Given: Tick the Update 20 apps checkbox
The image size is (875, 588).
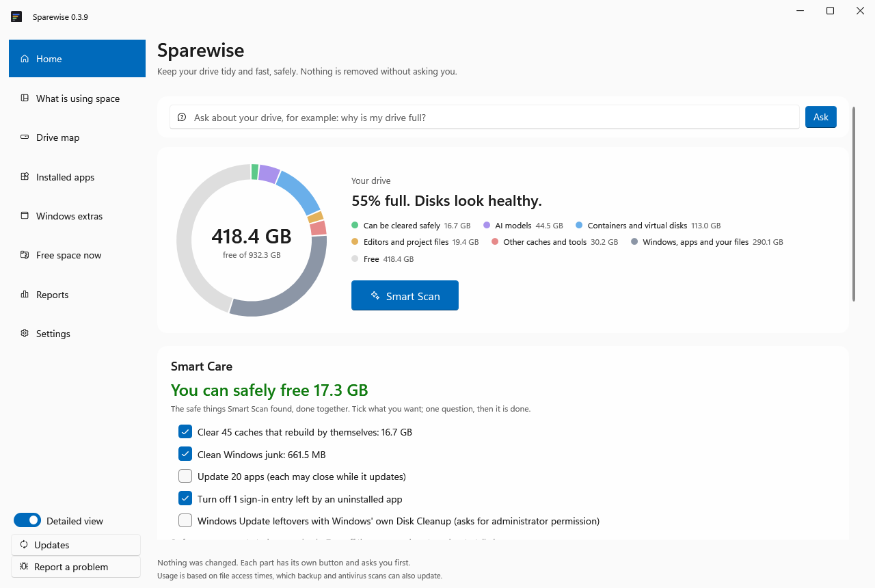Looking at the screenshot, I should [185, 477].
